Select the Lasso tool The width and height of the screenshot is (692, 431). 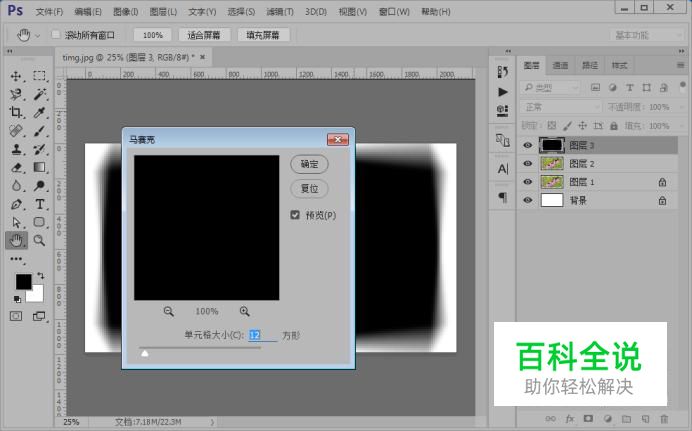click(16, 94)
